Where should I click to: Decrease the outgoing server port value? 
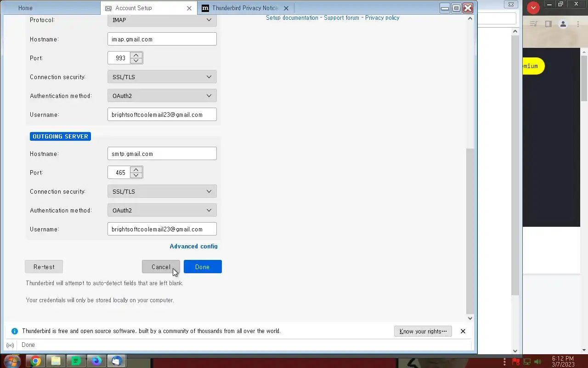pyautogui.click(x=136, y=175)
